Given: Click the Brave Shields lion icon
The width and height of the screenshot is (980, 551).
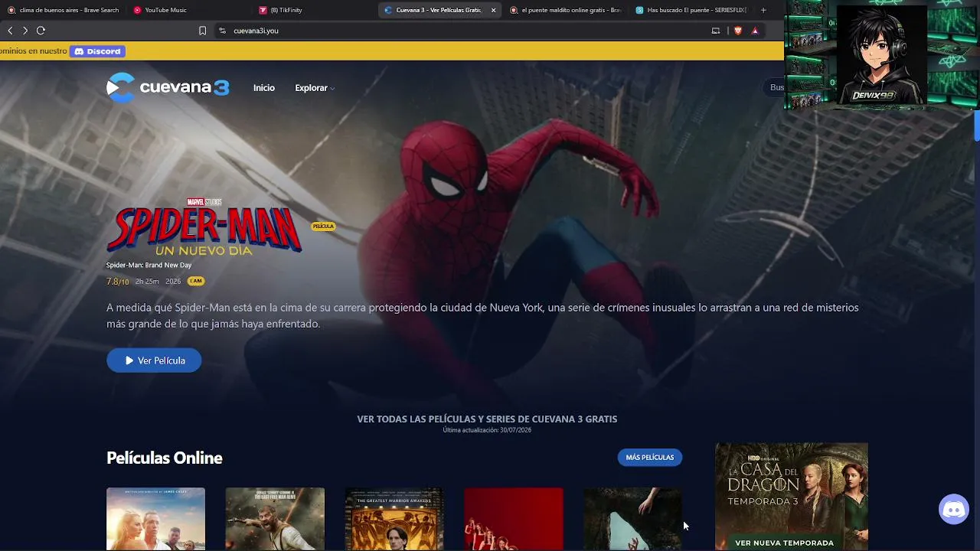Looking at the screenshot, I should (738, 31).
